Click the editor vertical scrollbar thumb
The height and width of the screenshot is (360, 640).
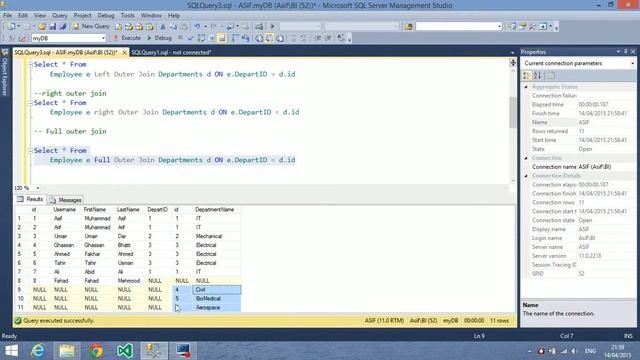513,112
